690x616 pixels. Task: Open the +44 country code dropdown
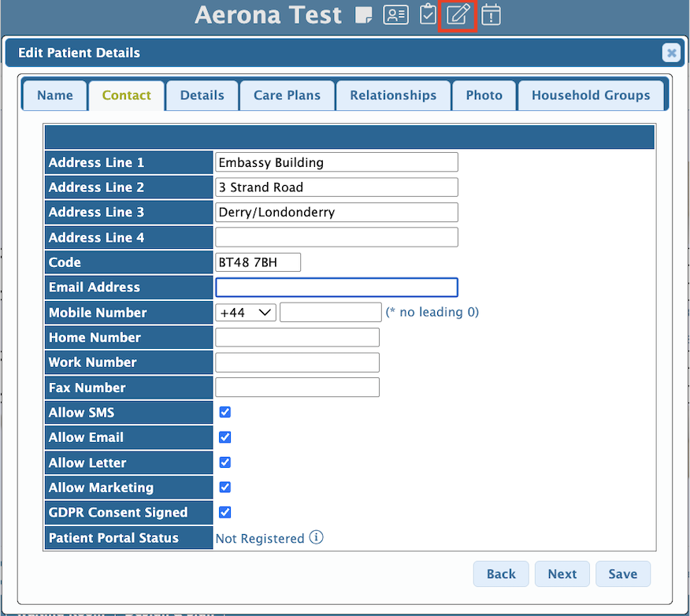[246, 313]
